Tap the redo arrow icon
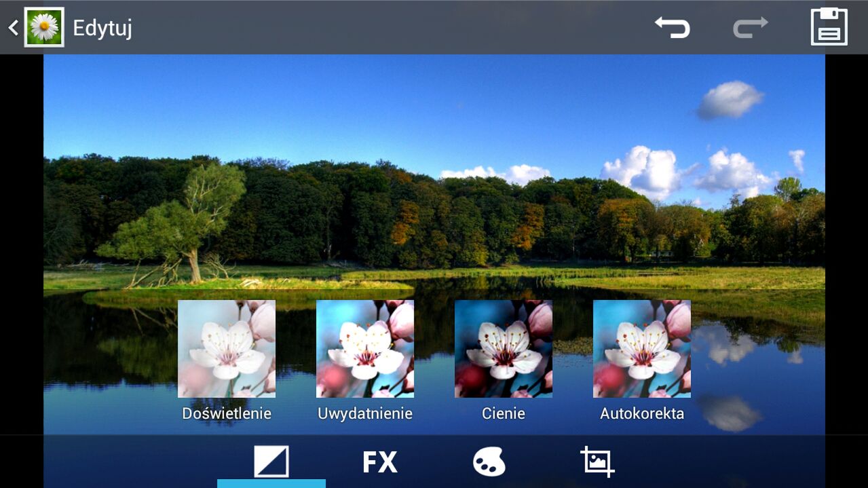Screen dimensions: 868x488 tap(751, 27)
